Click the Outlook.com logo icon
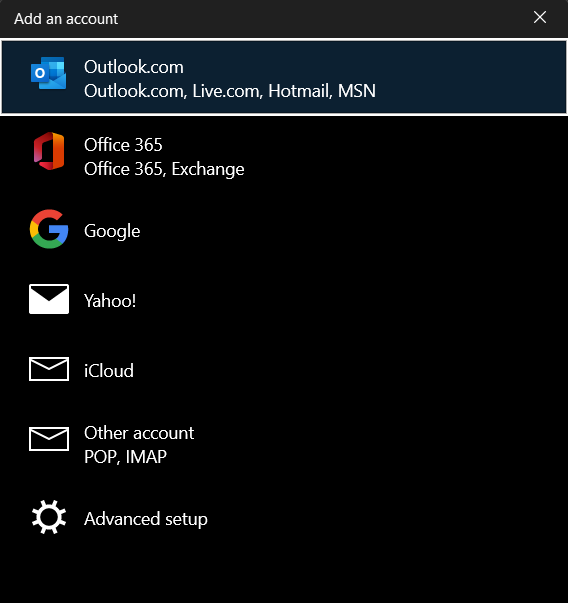 [48, 73]
